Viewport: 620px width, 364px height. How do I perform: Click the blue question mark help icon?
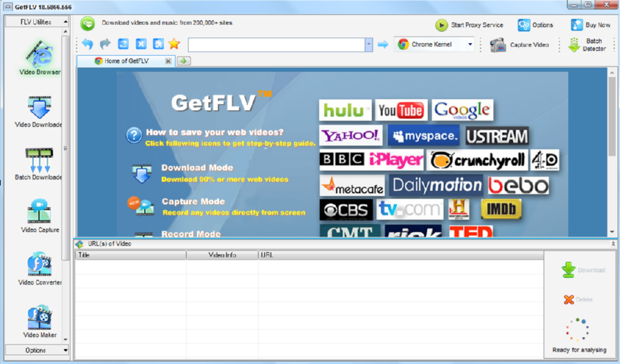pyautogui.click(x=134, y=136)
